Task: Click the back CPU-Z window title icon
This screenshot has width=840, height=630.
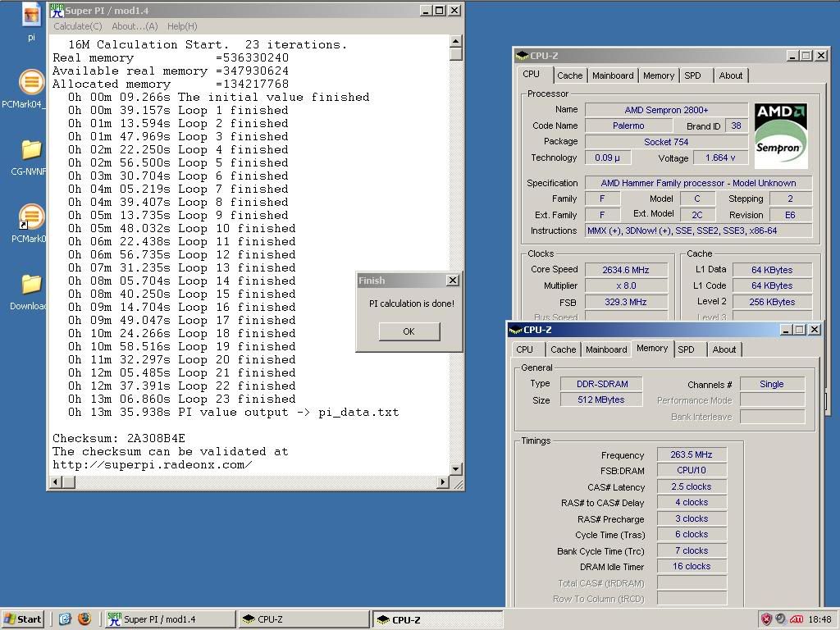Action: pos(522,55)
